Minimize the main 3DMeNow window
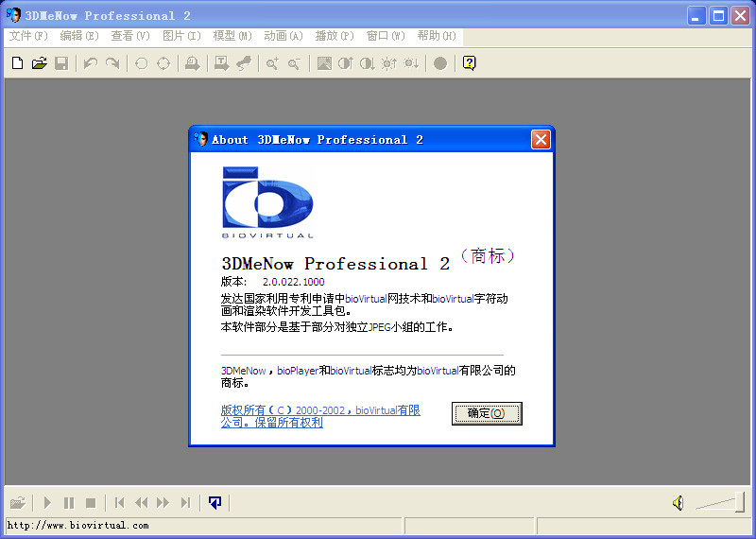This screenshot has width=756, height=539. coord(696,16)
